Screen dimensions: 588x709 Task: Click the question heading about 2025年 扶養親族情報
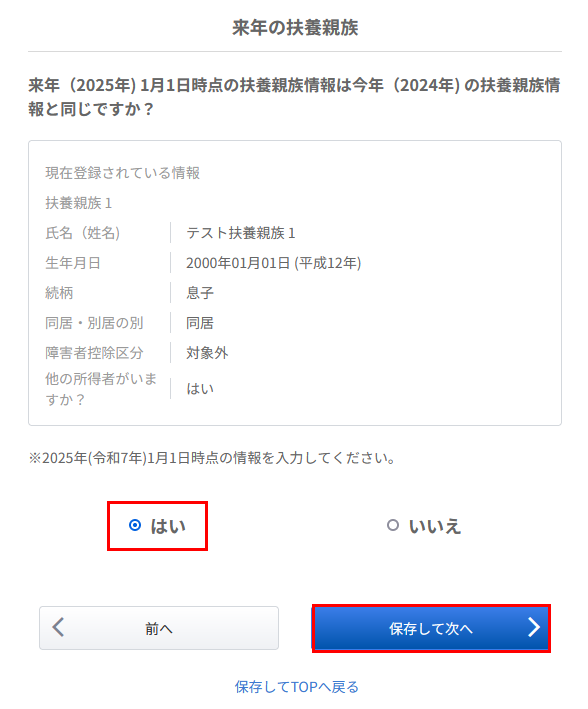(x=294, y=97)
